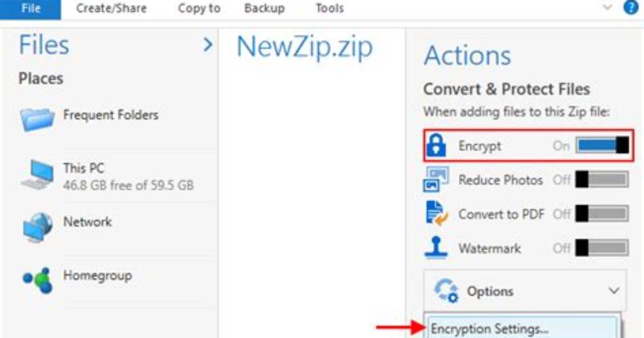Click the 46.8 GB free of 59.5 GB text

point(128,185)
